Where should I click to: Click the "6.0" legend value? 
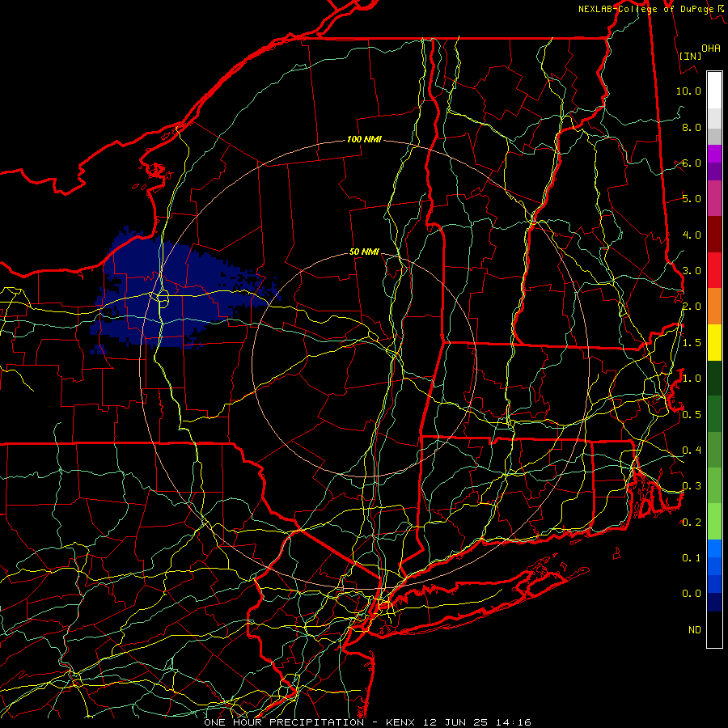pos(692,163)
